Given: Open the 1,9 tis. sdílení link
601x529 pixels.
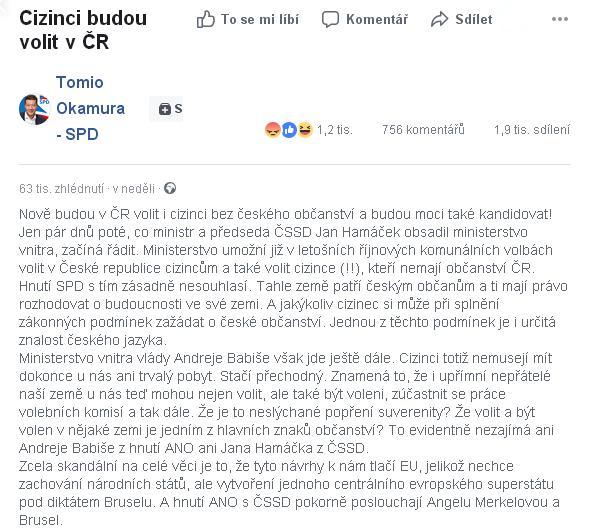Looking at the screenshot, I should tap(532, 130).
